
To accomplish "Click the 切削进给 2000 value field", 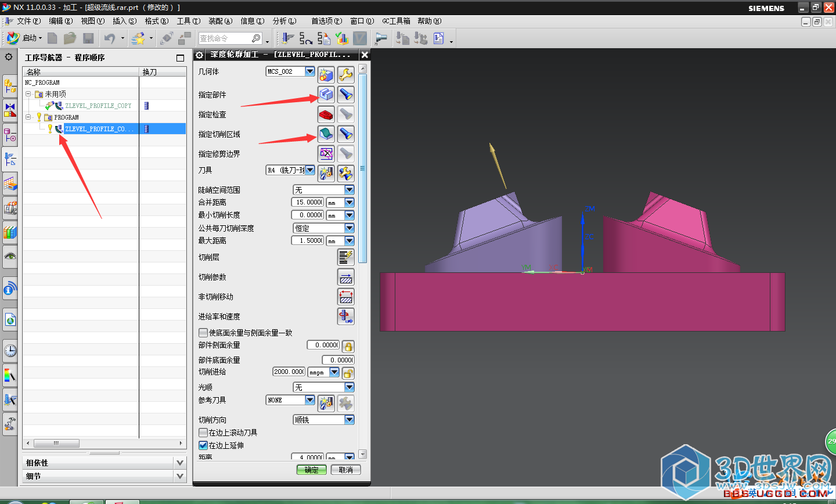I will click(289, 372).
